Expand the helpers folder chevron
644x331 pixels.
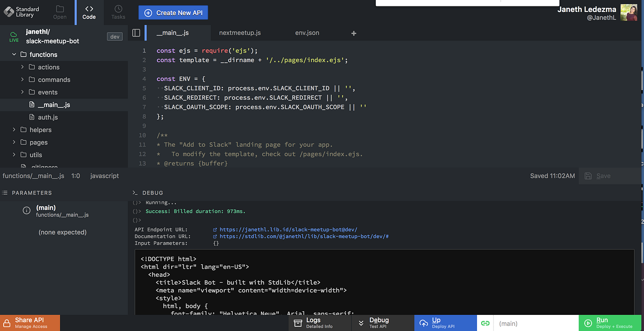pos(14,130)
